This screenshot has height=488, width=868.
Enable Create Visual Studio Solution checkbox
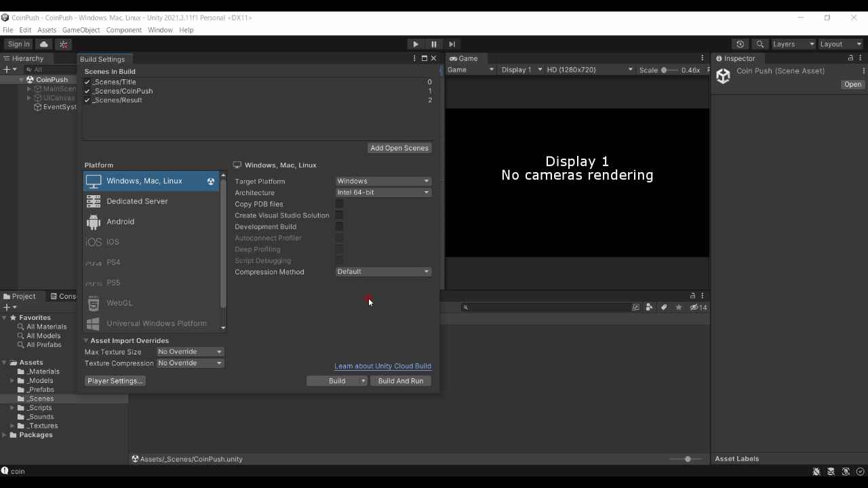pyautogui.click(x=339, y=216)
